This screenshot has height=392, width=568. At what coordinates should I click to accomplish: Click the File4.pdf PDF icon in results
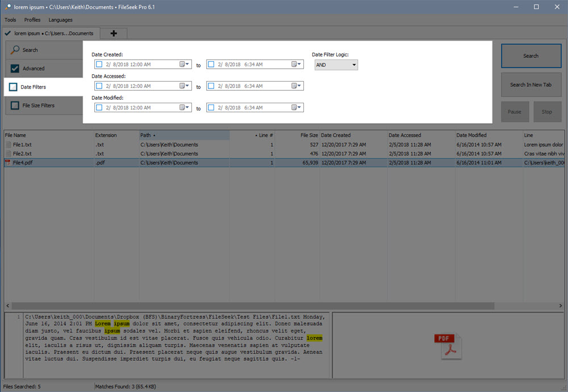[x=7, y=162]
